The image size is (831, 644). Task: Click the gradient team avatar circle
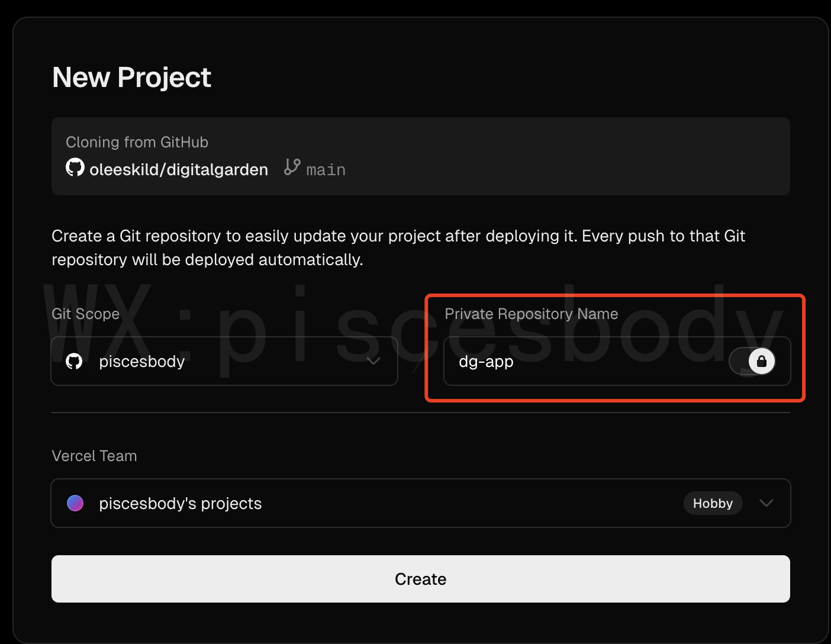[x=75, y=503]
